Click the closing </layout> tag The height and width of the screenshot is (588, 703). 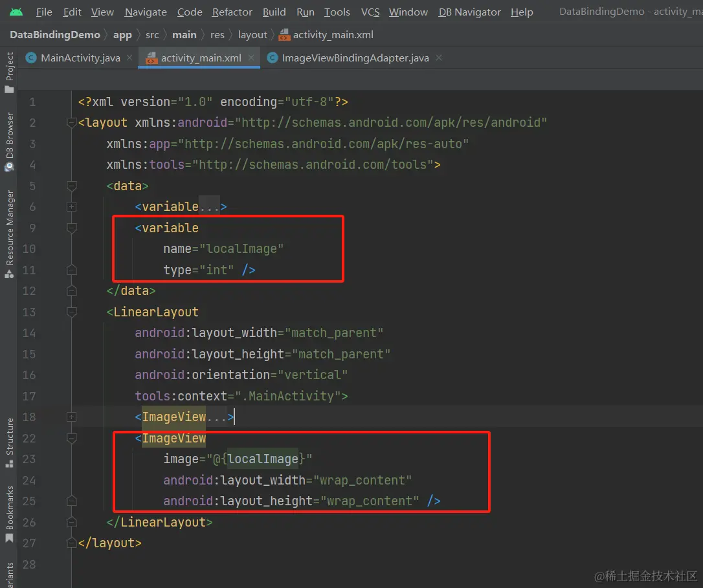110,543
